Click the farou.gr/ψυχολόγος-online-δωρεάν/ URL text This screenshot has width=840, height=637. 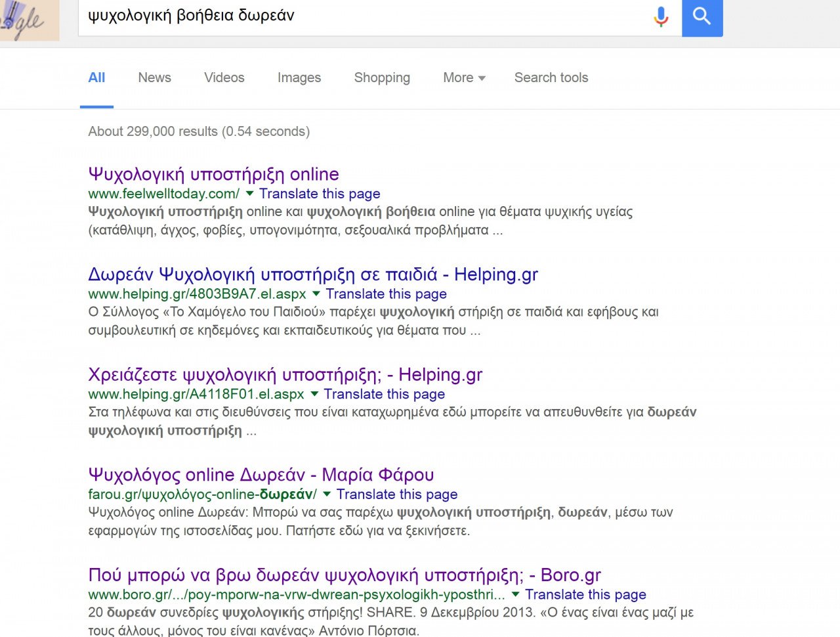click(202, 494)
